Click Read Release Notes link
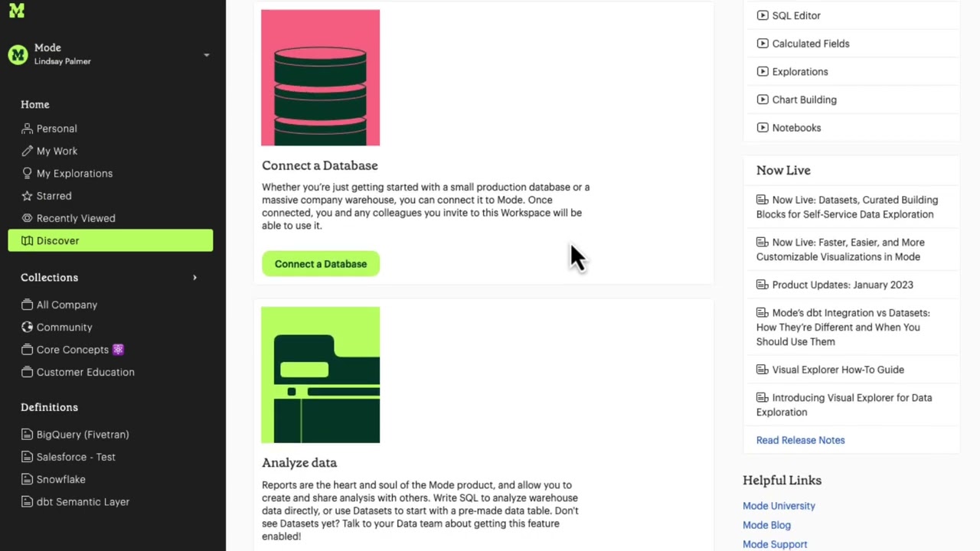The height and width of the screenshot is (551, 980). (800, 440)
